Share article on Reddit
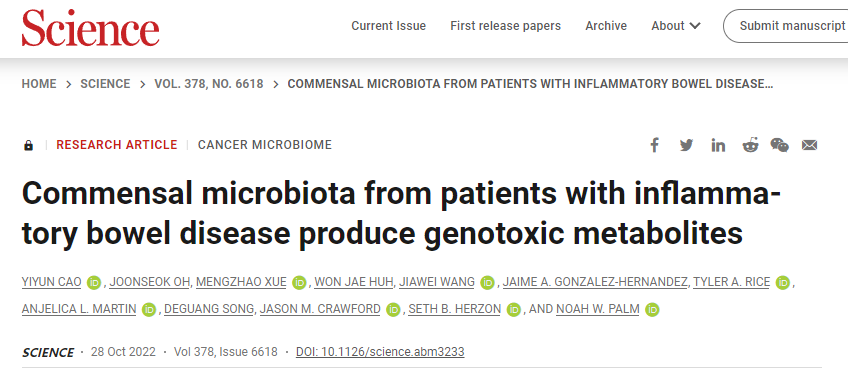Image resolution: width=848 pixels, height=369 pixels. (750, 145)
